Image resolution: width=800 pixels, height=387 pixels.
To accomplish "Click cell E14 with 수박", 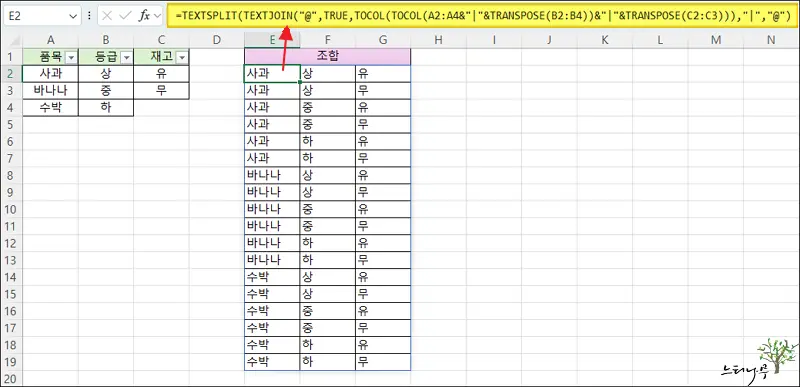I will 272,277.
